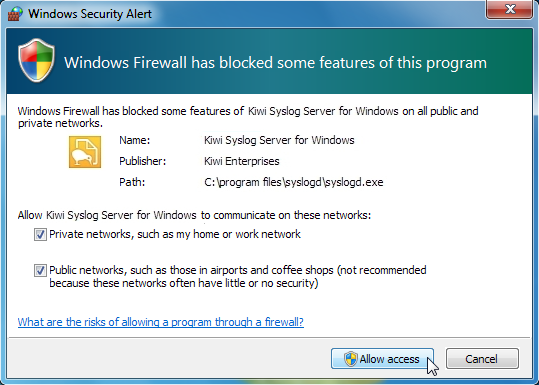The image size is (539, 385).
Task: Click the shield icon on the Allow access button
Action: (351, 359)
